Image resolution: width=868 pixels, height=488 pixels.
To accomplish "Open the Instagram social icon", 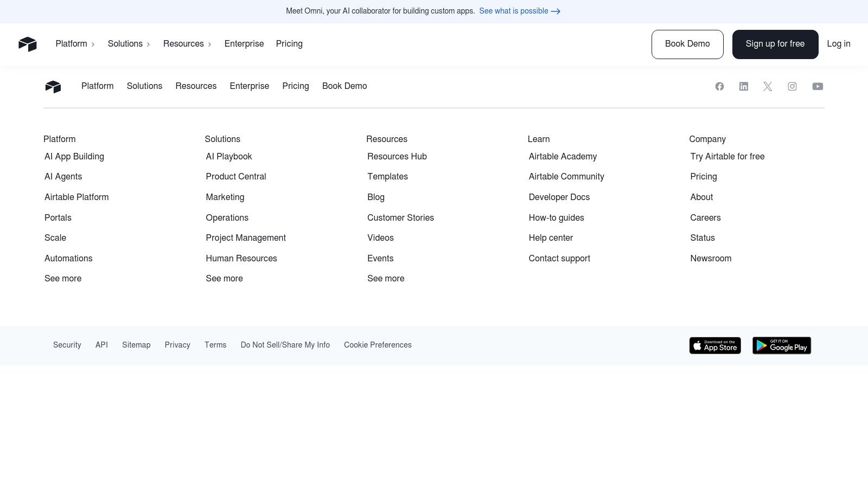I will (792, 86).
